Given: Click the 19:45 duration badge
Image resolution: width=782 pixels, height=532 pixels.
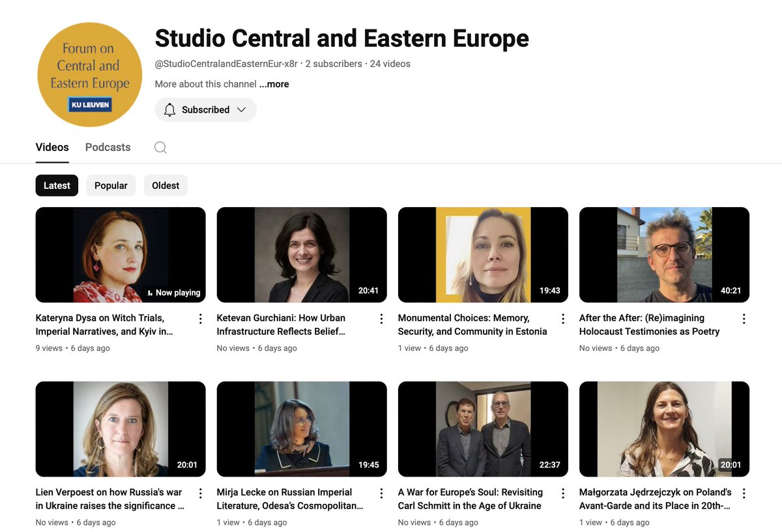Looking at the screenshot, I should point(368,465).
